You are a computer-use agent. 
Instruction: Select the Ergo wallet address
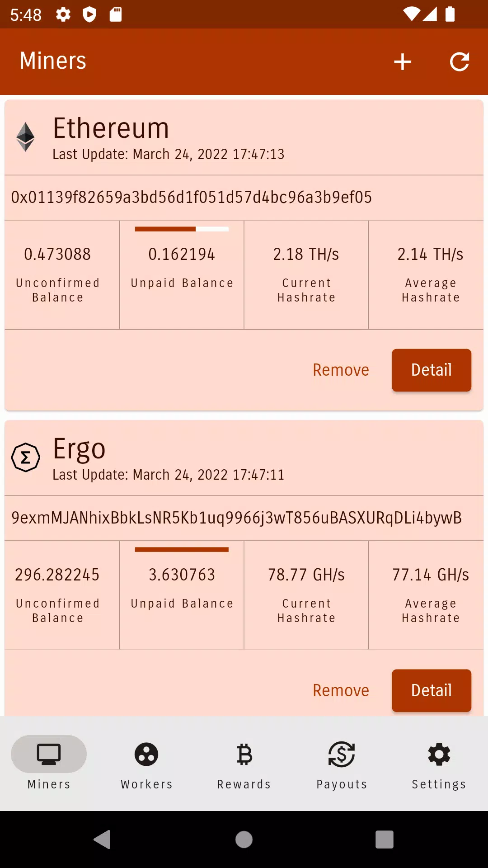[236, 518]
